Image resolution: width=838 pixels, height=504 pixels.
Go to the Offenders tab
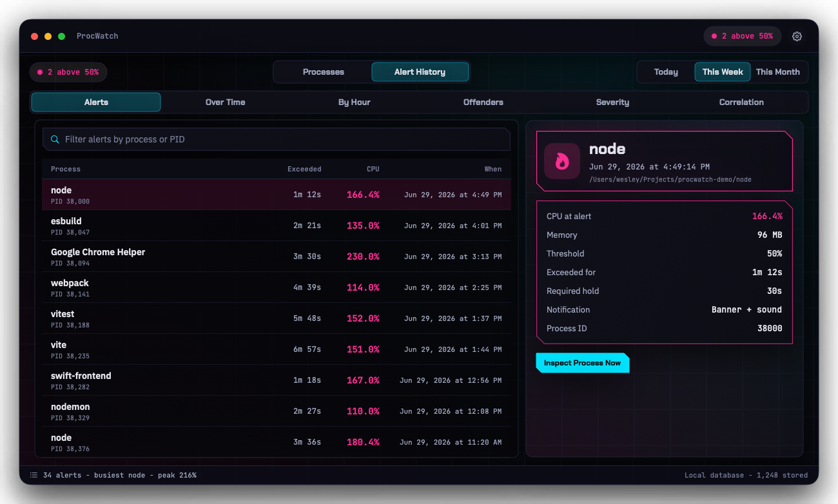(x=483, y=102)
